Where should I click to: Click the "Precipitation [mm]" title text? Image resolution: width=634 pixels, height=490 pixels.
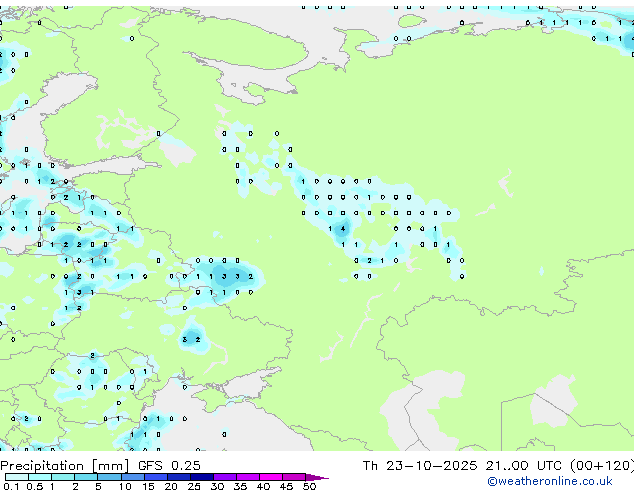click(65, 466)
